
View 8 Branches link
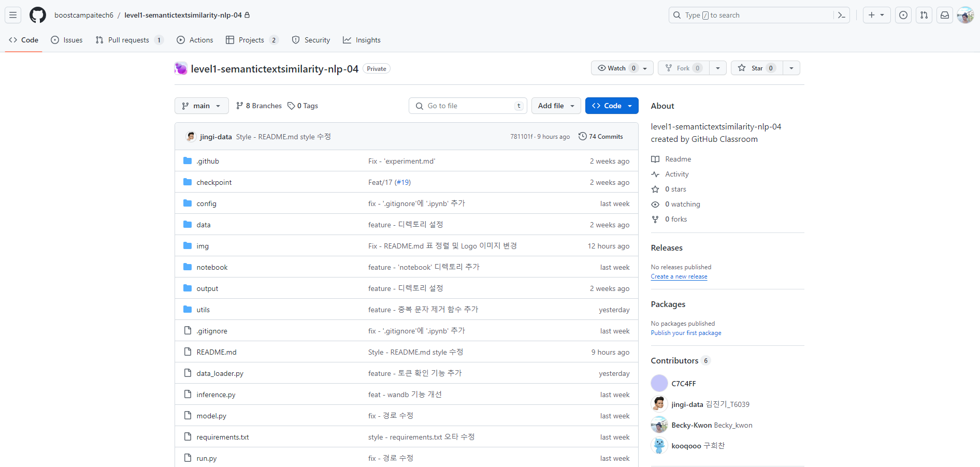pyautogui.click(x=258, y=106)
